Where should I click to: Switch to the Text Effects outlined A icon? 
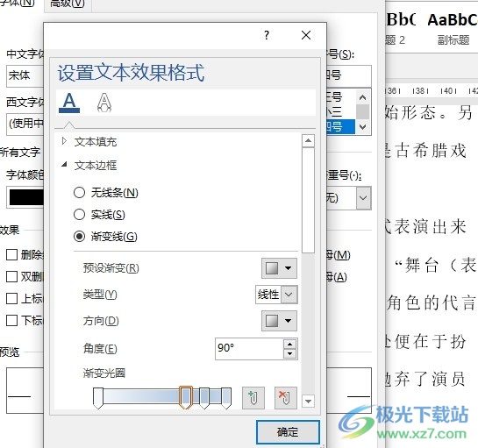click(104, 103)
